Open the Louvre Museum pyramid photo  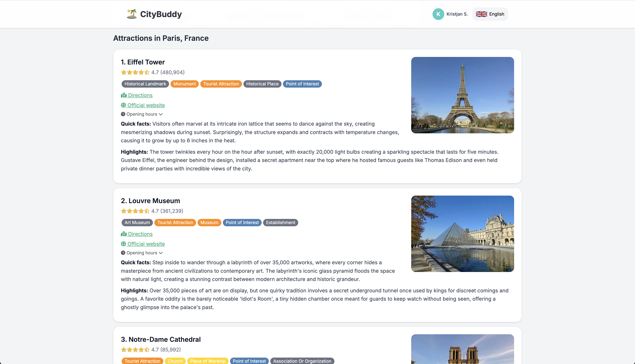click(x=462, y=234)
